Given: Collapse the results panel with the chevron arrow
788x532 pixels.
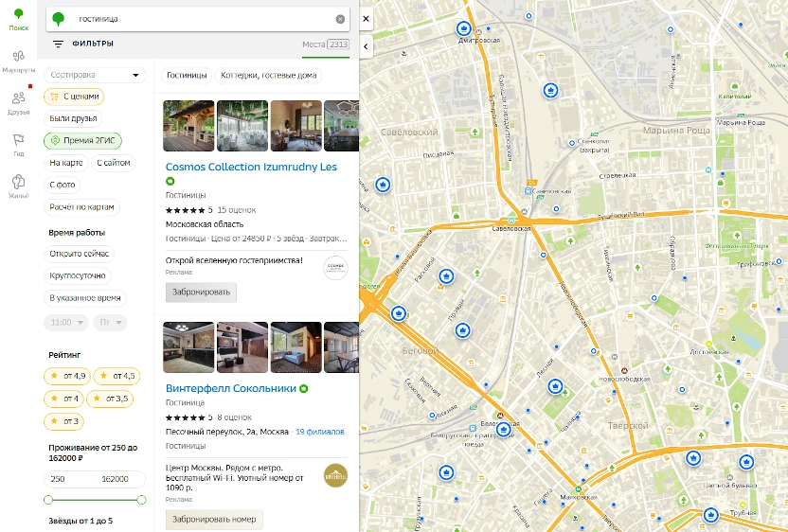Looking at the screenshot, I should [x=366, y=45].
